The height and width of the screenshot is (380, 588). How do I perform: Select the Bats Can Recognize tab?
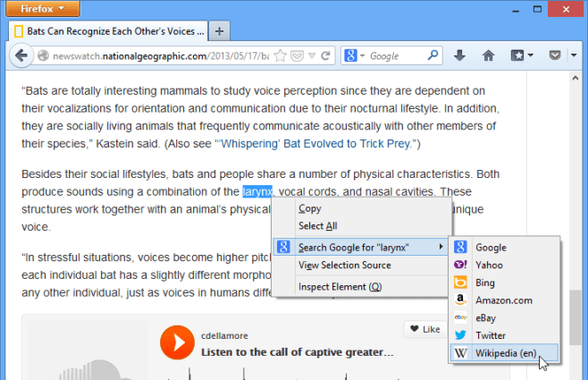[x=108, y=31]
